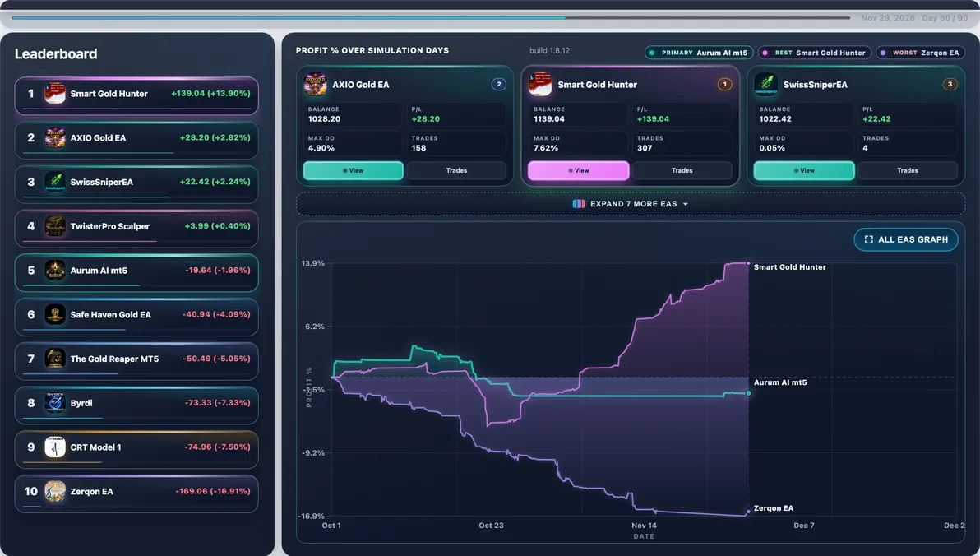Click the Leaderboard heading
Viewport: 980px width, 556px height.
56,53
